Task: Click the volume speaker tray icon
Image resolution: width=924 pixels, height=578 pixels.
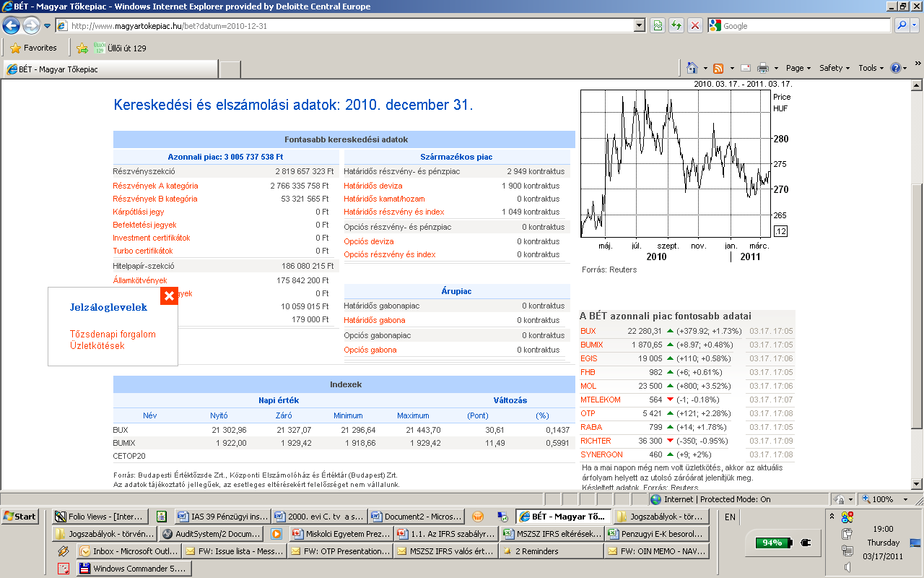Action: pyautogui.click(x=847, y=567)
